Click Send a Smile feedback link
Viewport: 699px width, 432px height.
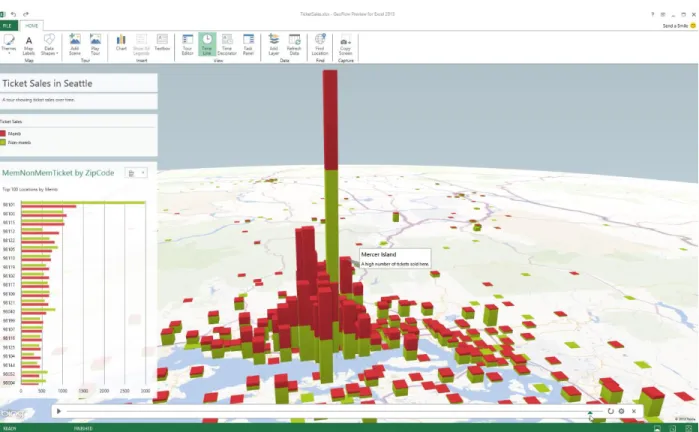tap(679, 26)
